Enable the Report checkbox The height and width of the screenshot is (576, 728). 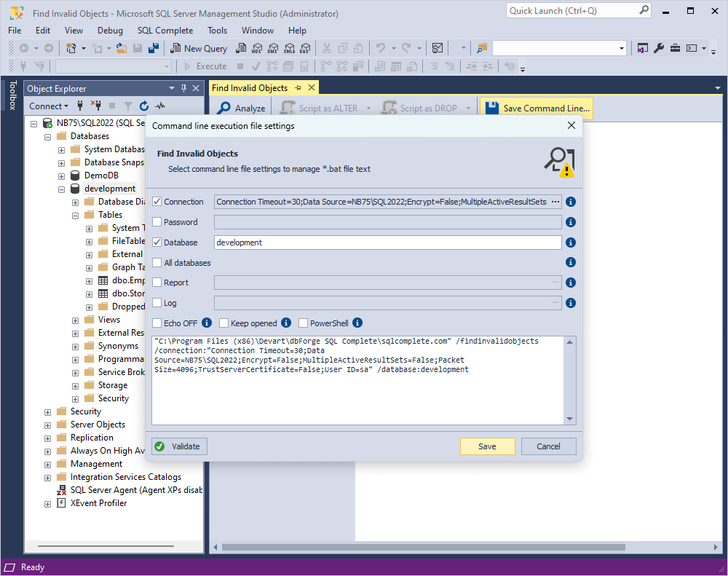157,283
